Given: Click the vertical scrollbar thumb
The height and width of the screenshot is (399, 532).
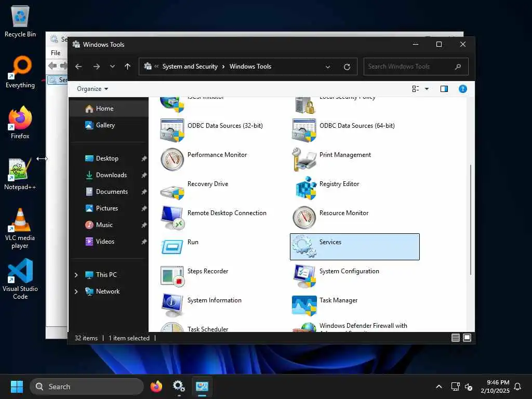Looking at the screenshot, I should tap(470, 220).
